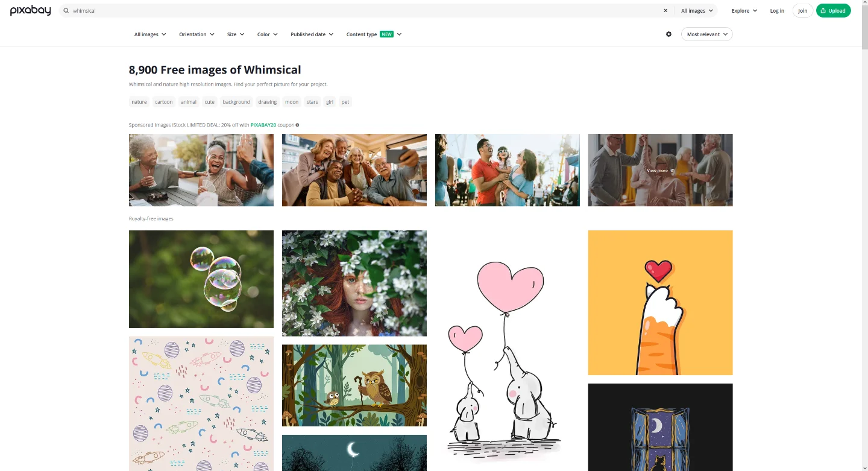
Task: Clear the search field with the X icon
Action: click(665, 11)
